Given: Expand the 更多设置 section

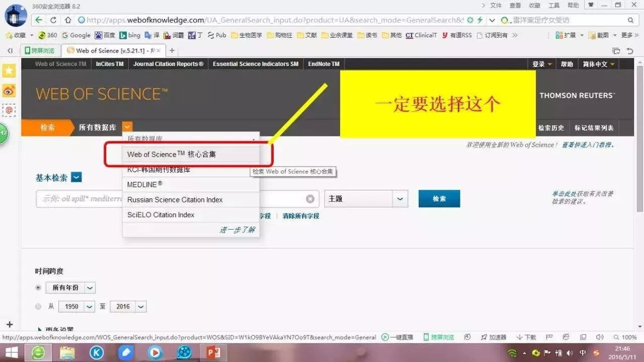Looking at the screenshot, I should [56, 329].
